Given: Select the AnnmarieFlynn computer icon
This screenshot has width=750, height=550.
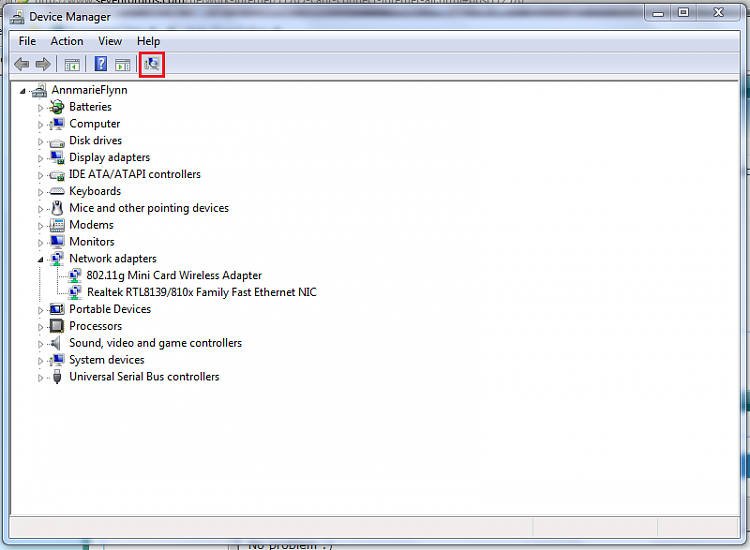Looking at the screenshot, I should (x=40, y=90).
